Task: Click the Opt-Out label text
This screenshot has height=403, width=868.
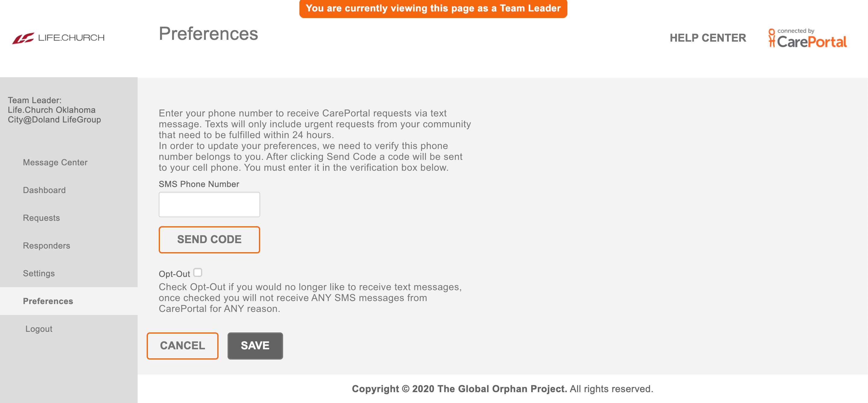Action: point(174,274)
